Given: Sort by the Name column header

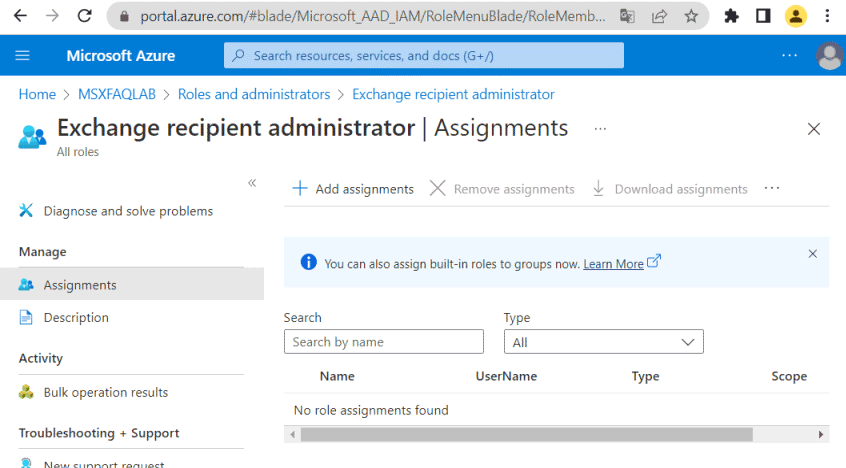Looking at the screenshot, I should (x=337, y=376).
